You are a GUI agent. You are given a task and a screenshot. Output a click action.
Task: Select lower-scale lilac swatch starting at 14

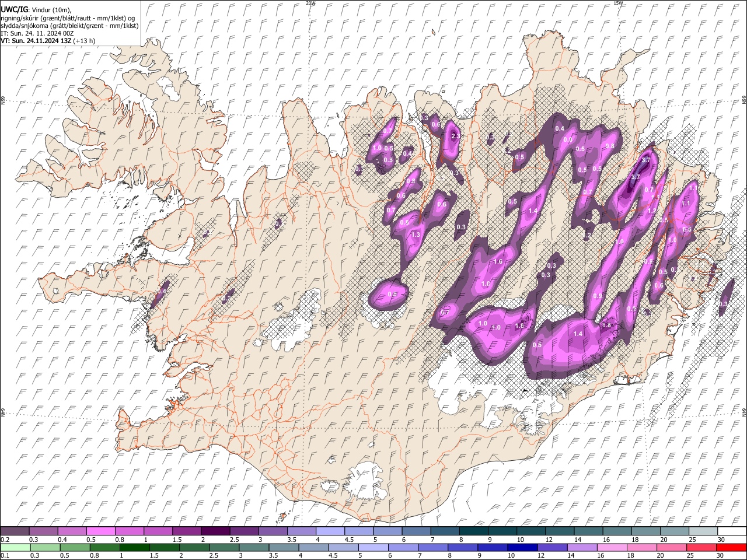pyautogui.click(x=582, y=547)
